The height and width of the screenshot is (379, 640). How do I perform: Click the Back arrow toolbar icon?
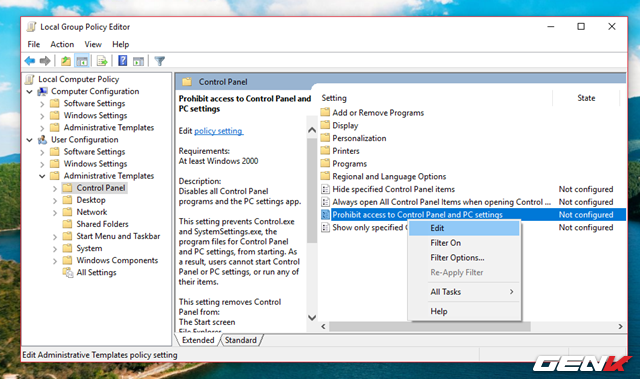30,61
